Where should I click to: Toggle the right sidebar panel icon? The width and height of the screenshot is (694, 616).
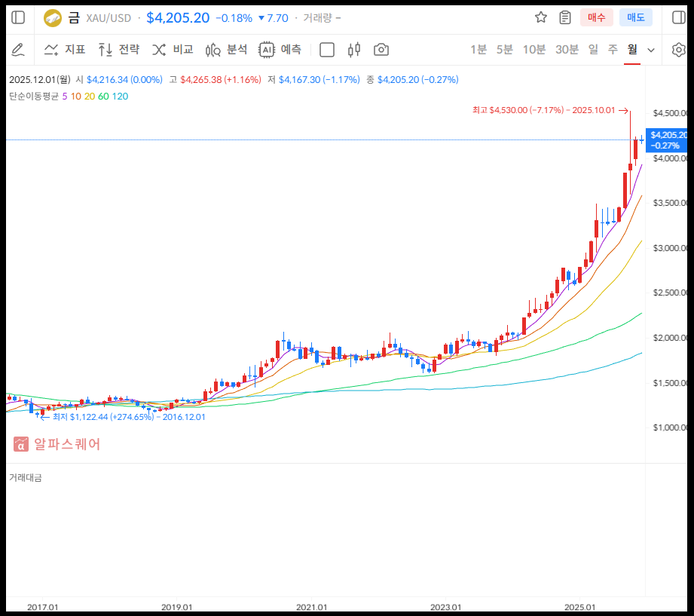(677, 17)
